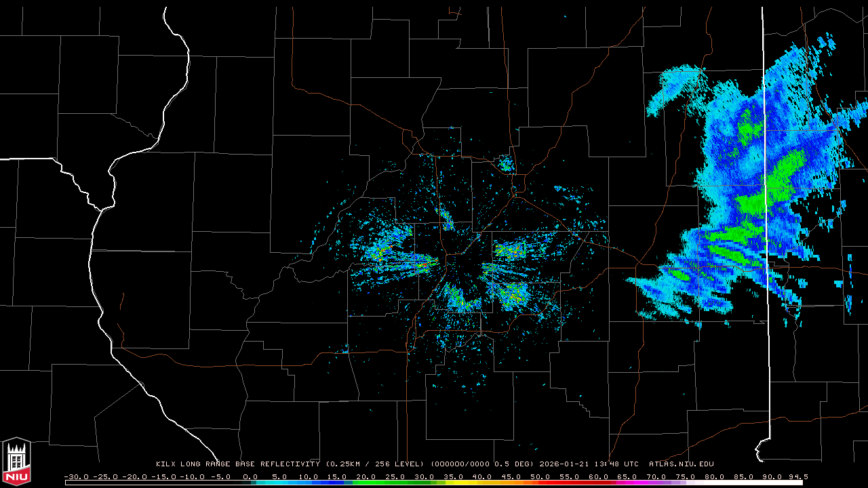Image resolution: width=868 pixels, height=488 pixels.
Task: Click the NIU castle logo
Action: [16, 462]
